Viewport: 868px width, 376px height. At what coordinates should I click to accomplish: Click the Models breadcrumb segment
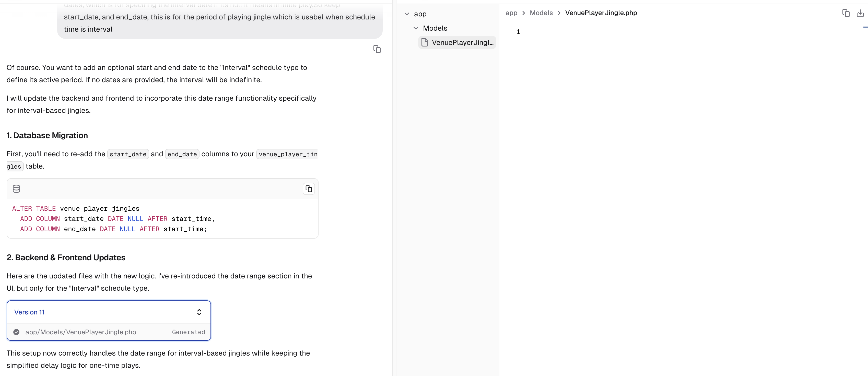click(x=541, y=13)
